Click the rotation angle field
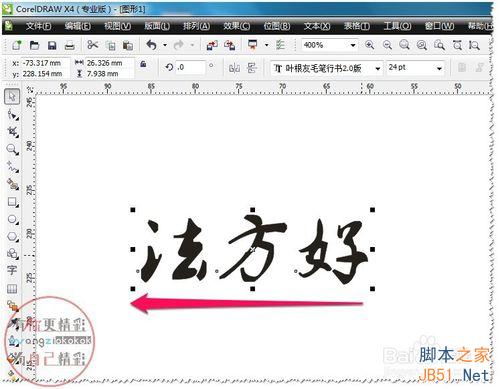Image resolution: width=500 pixels, height=389 pixels. [x=190, y=67]
